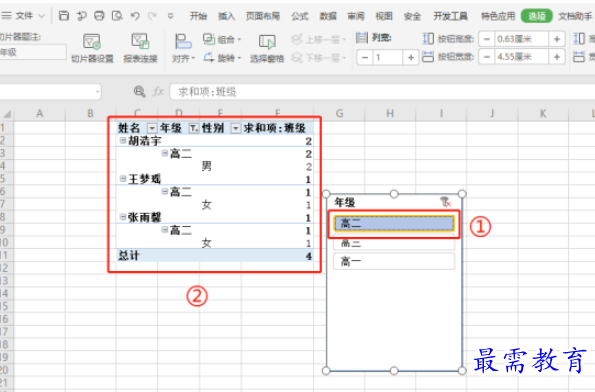
Task: Open the 旋转 rotate dropdown
Action: point(222,58)
